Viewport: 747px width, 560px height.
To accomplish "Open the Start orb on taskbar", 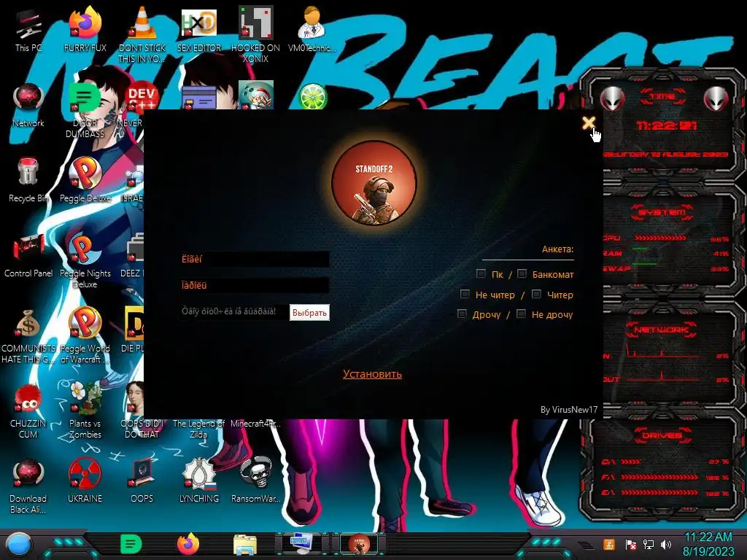I will [x=18, y=545].
